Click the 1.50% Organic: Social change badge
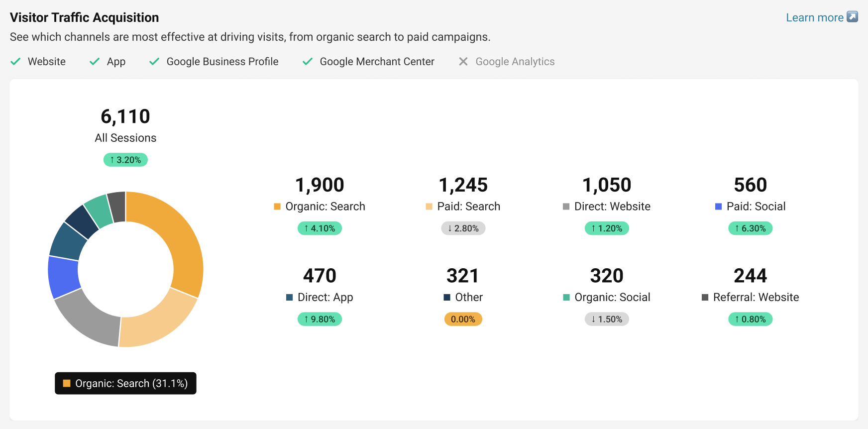 click(607, 319)
